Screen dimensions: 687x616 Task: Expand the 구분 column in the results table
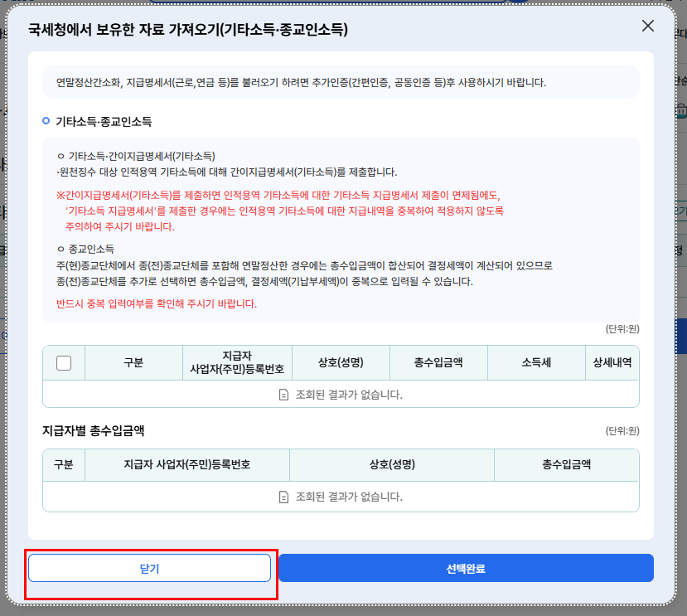pos(133,362)
